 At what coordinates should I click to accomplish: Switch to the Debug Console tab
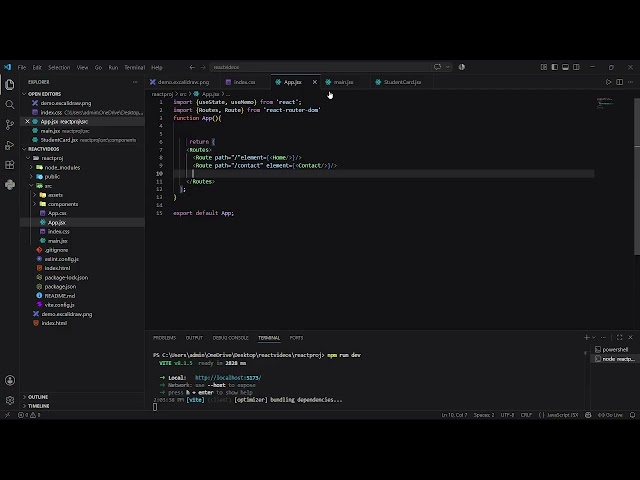230,338
